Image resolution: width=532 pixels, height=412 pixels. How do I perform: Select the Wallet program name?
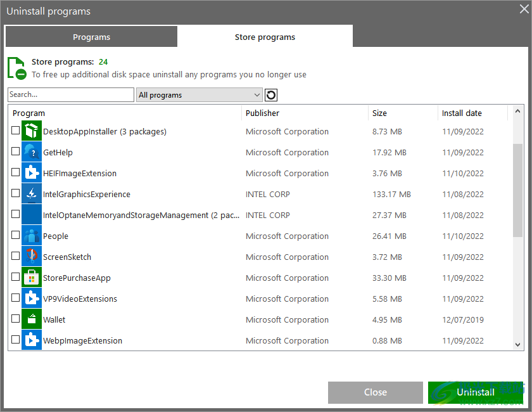[x=54, y=319]
